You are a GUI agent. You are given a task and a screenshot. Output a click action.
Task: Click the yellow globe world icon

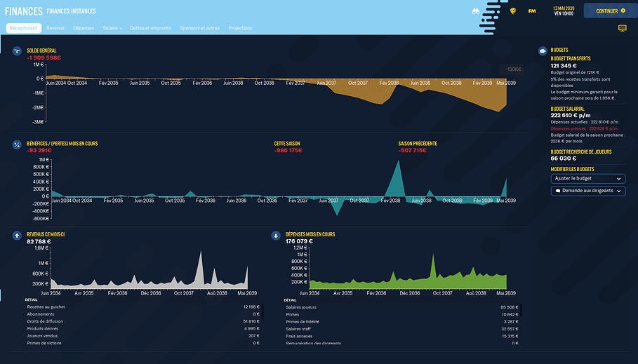[x=513, y=11]
